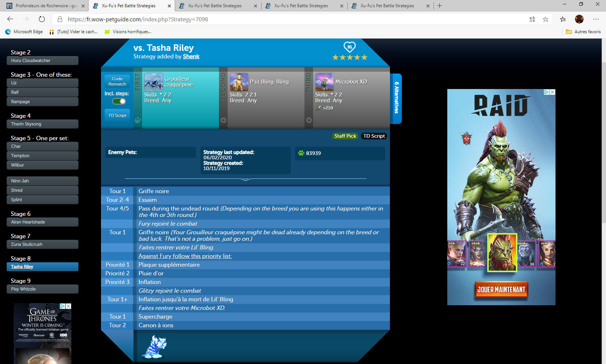
Task: Open the Visions horrifiques bookmark
Action: 128,32
